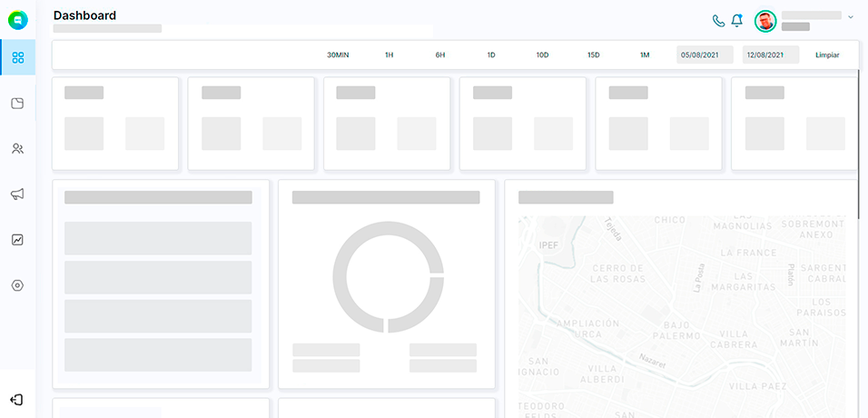Click the green chat logo icon

[17, 18]
